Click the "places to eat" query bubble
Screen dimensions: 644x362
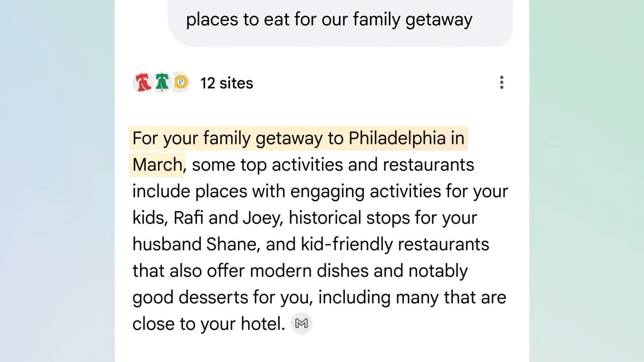click(x=329, y=20)
